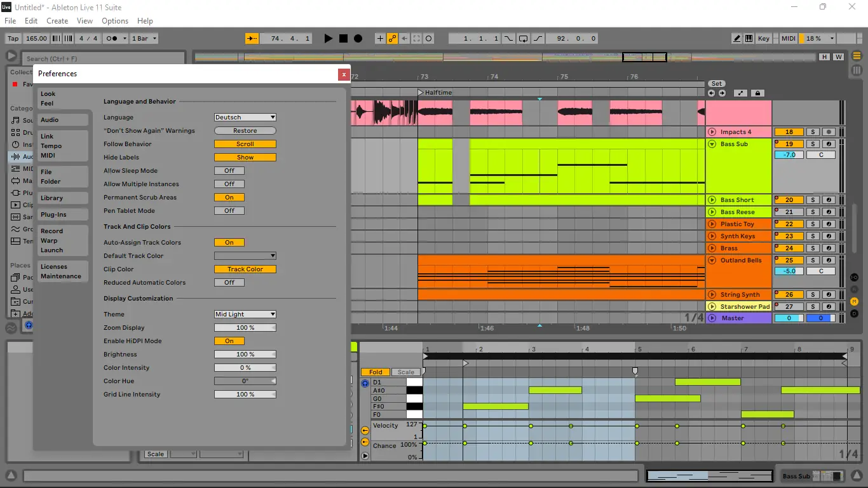Toggle the Velocity lane show button
The image size is (868, 488).
pyautogui.click(x=365, y=430)
